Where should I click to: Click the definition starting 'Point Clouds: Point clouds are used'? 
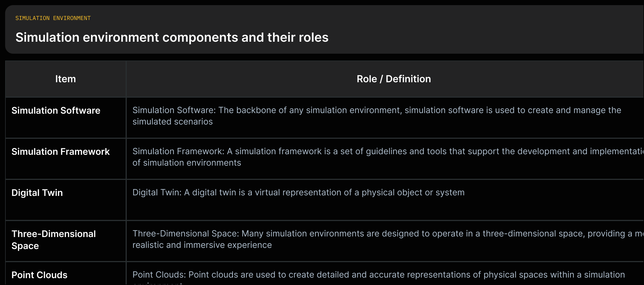click(x=379, y=278)
